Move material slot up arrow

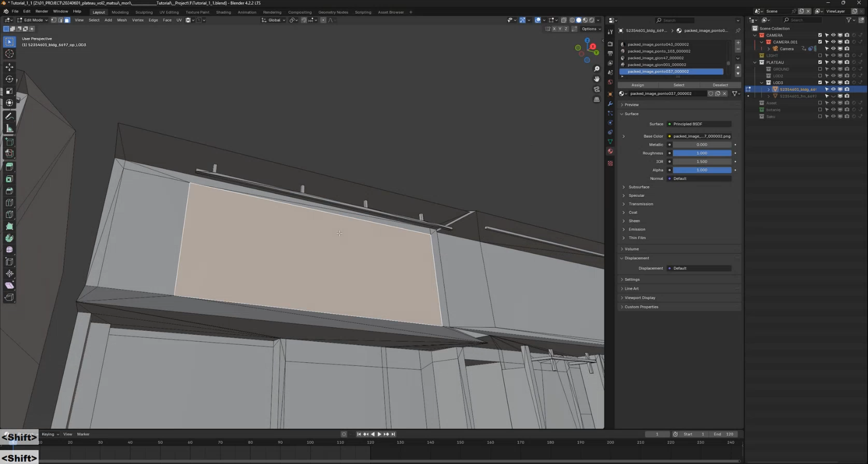click(x=738, y=68)
